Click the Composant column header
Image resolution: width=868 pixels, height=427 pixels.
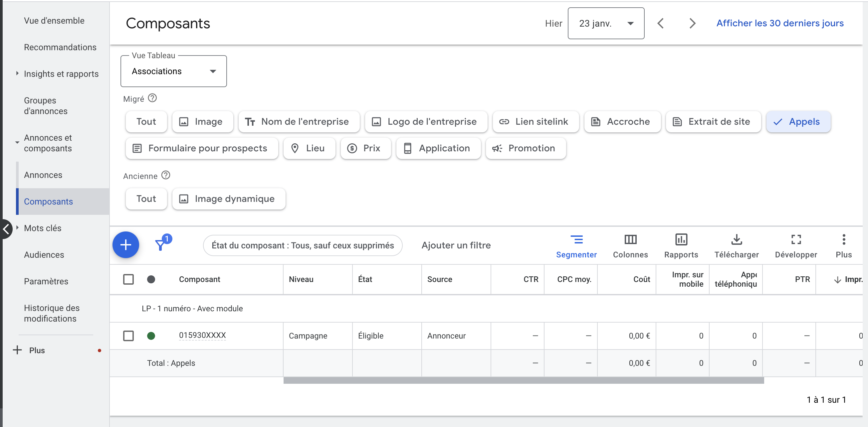point(199,279)
